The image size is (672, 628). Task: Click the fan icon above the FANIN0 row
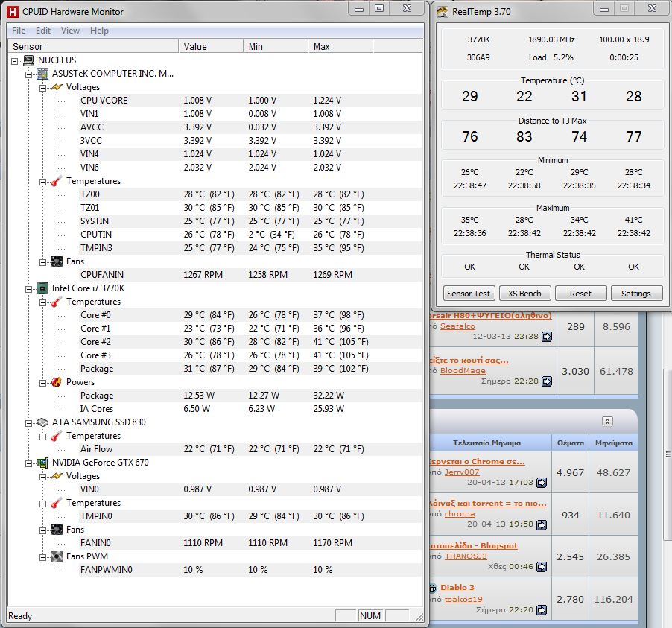click(x=57, y=530)
